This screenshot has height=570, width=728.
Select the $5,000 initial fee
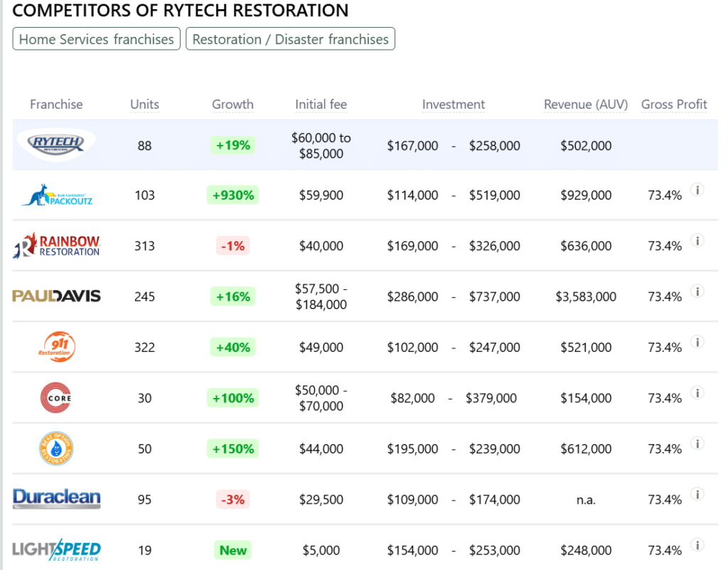(x=321, y=550)
